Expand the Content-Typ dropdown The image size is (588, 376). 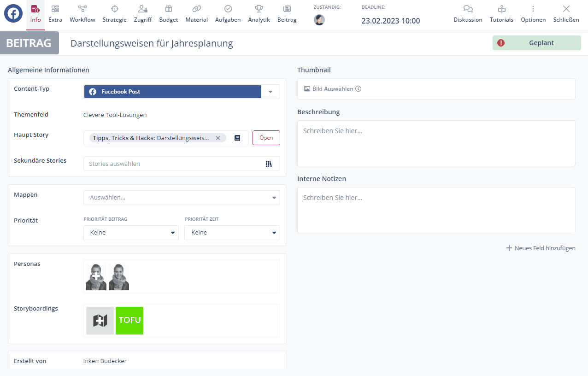tap(270, 92)
